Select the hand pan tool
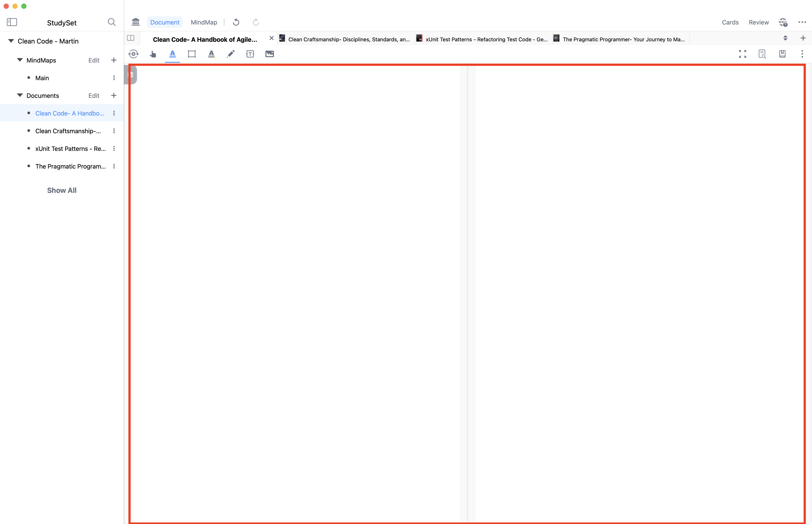The height and width of the screenshot is (524, 812). (x=153, y=54)
